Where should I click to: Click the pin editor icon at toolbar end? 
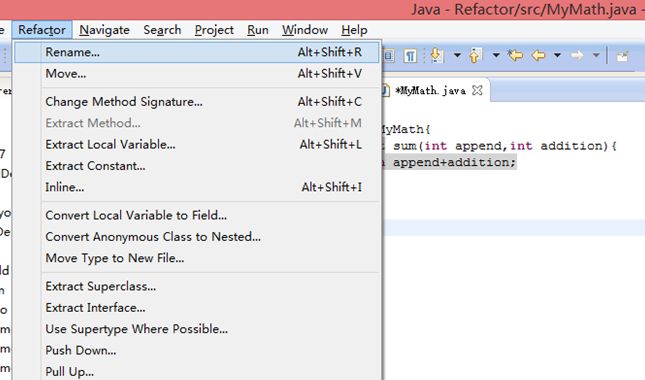point(622,56)
